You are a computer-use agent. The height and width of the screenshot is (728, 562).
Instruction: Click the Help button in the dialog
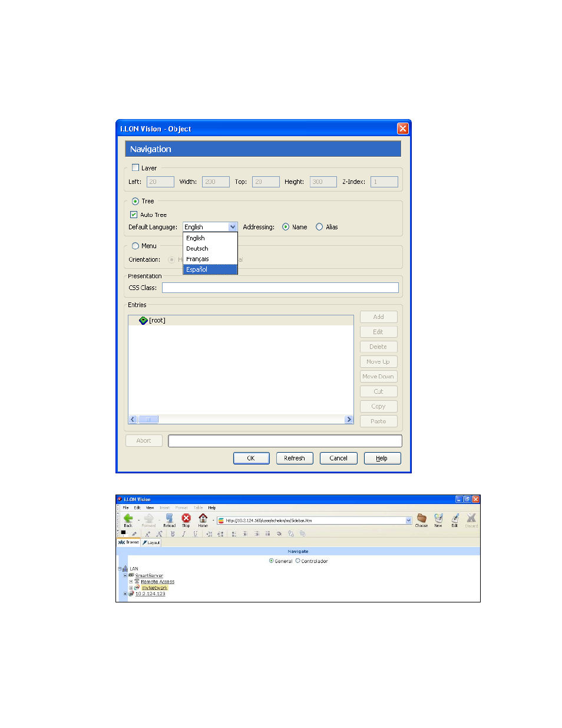(382, 458)
